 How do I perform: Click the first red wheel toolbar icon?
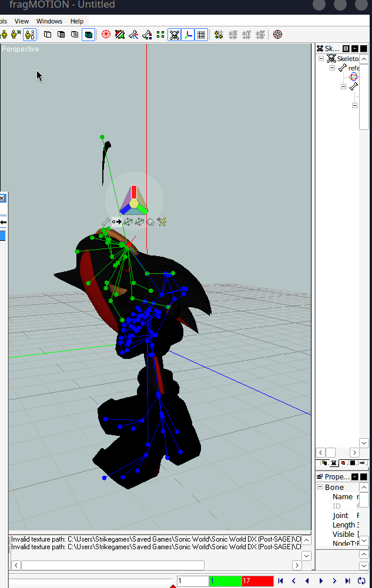point(106,35)
